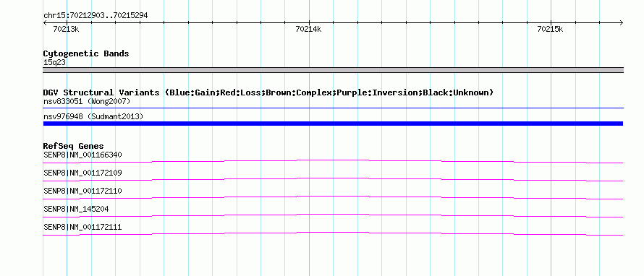Click magenta intron line under NM_001166340

pyautogui.click(x=333, y=160)
